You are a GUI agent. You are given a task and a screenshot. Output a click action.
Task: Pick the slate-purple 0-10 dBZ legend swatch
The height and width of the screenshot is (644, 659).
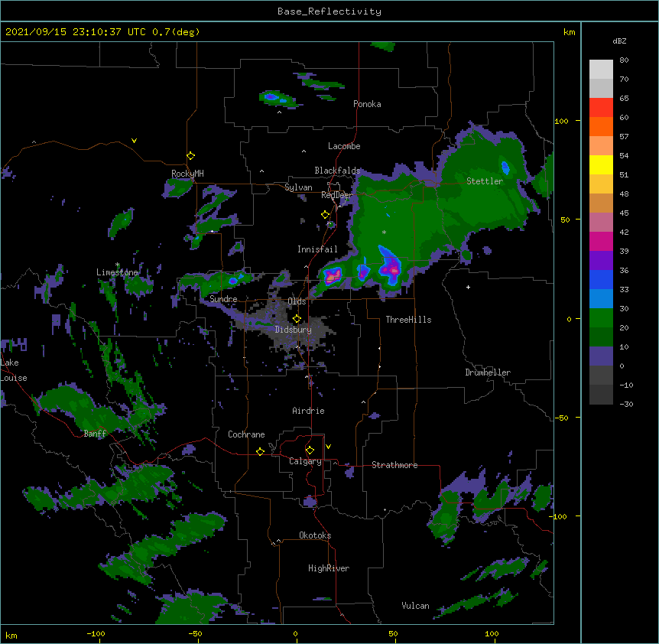pyautogui.click(x=601, y=356)
